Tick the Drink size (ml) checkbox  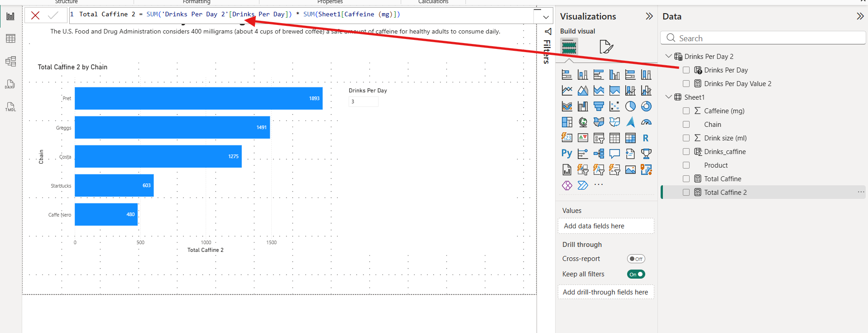click(x=686, y=138)
